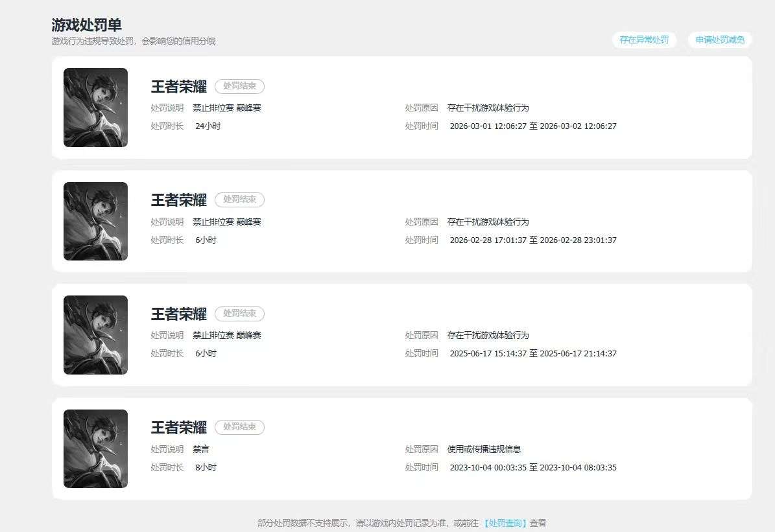Click the 游戏处罚单 page heading
775x532 pixels.
pos(86,25)
